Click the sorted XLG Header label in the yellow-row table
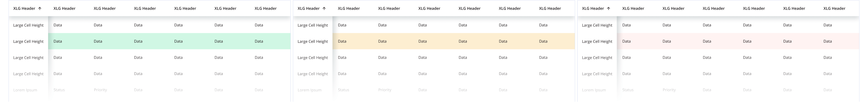The image size is (868, 102). click(x=308, y=8)
